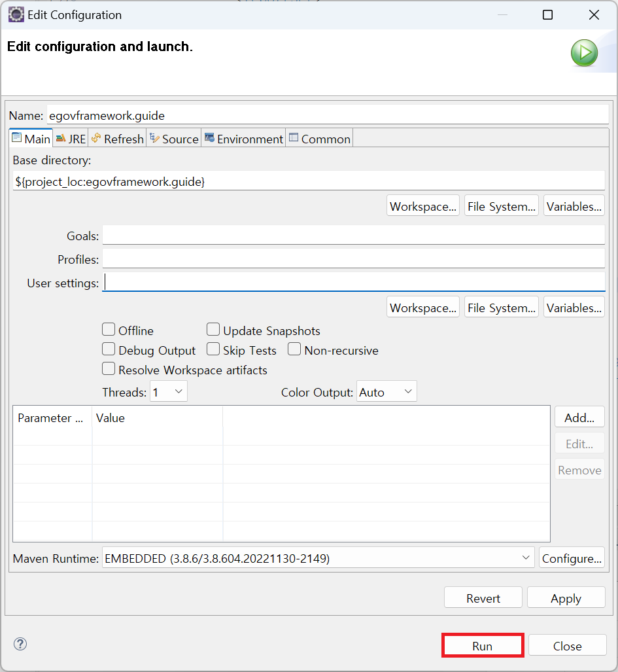Open the Threads dropdown

169,392
